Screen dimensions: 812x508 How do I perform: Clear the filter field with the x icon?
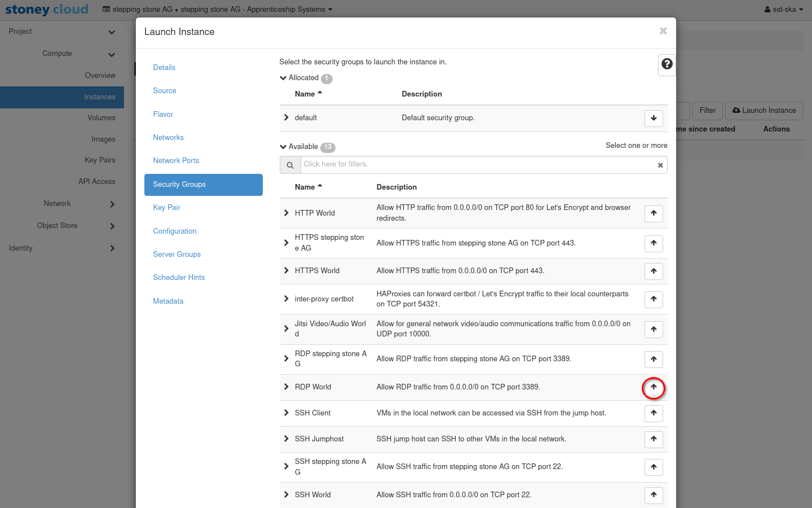click(x=660, y=165)
